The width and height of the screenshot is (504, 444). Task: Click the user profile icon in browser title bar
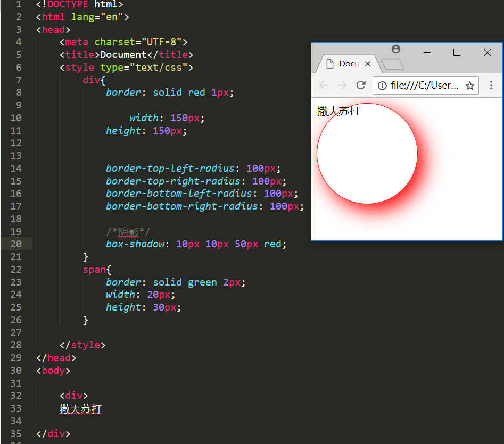[396, 49]
